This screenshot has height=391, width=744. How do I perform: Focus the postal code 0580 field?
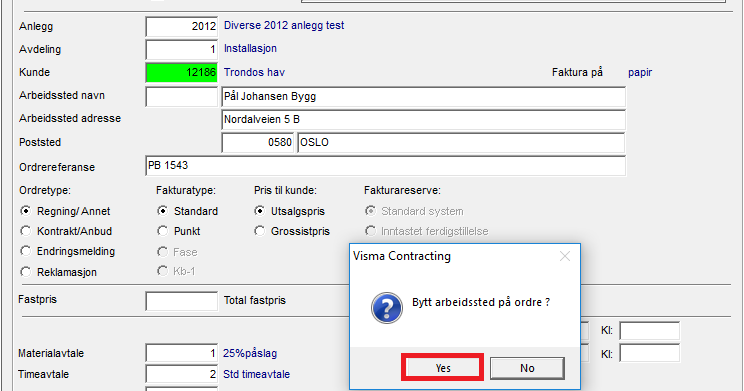tap(258, 142)
